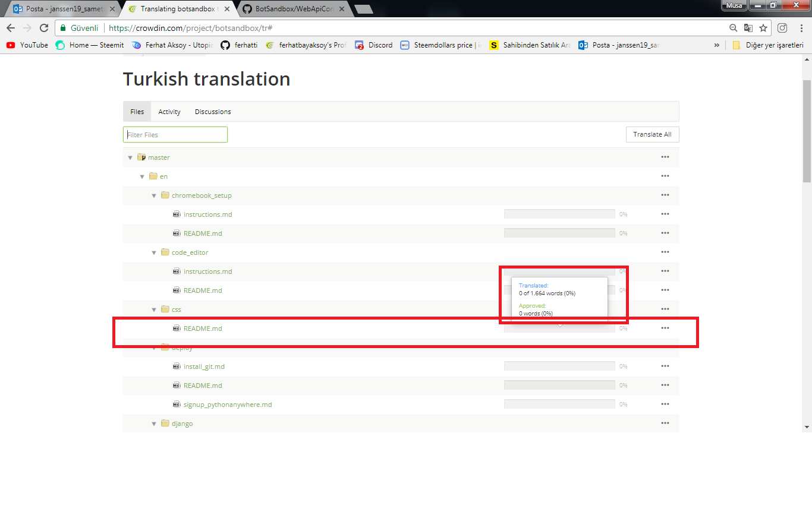Image resolution: width=812 pixels, height=518 pixels.
Task: Click progress bar for install_git.md
Action: [559, 366]
